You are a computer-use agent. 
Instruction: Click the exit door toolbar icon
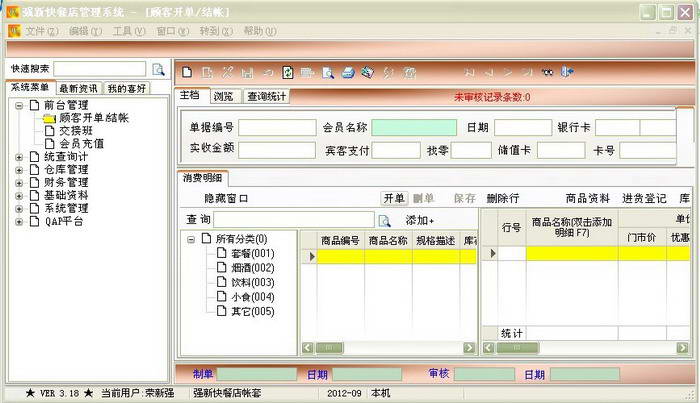pos(567,71)
